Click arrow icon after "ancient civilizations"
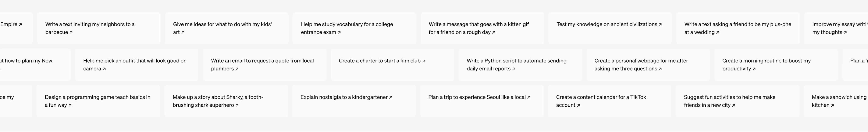Screen dimensions: 868x132 (x=660, y=25)
